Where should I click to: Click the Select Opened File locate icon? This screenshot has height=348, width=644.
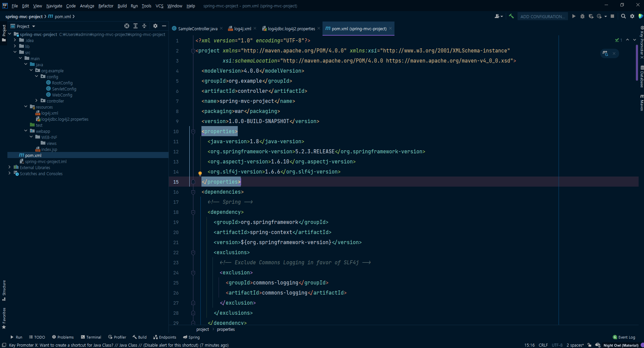tap(127, 26)
